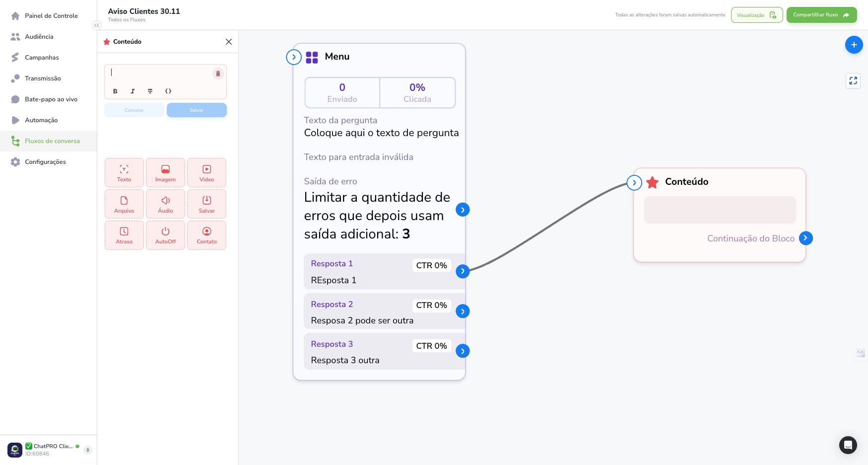
Task: Click Menu block input connector
Action: pyautogui.click(x=294, y=57)
